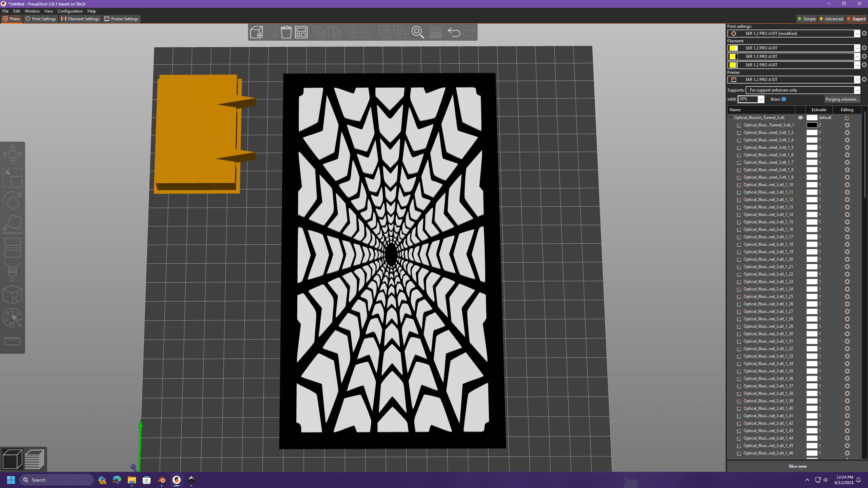Click the Slice now button

coord(797,466)
